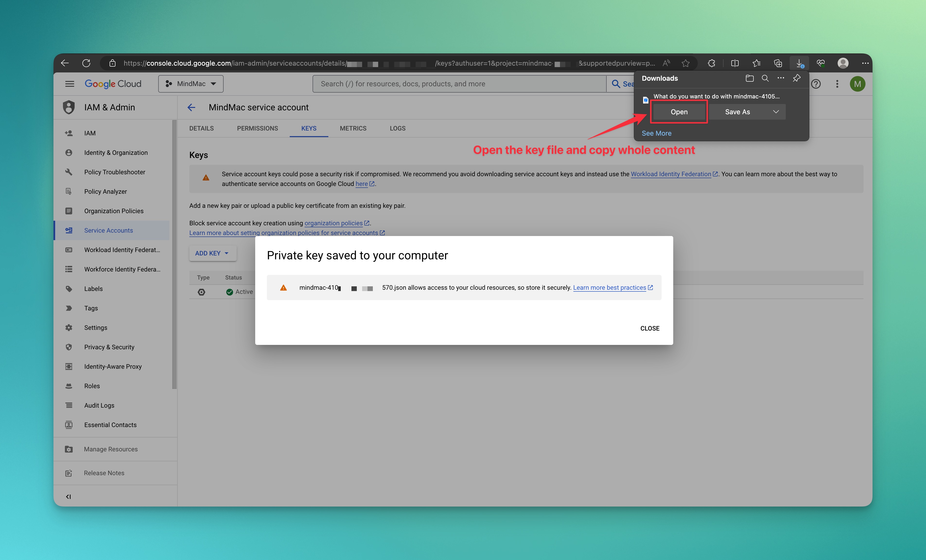Image resolution: width=926 pixels, height=560 pixels.
Task: Click the Google Cloud search input field
Action: 458,84
